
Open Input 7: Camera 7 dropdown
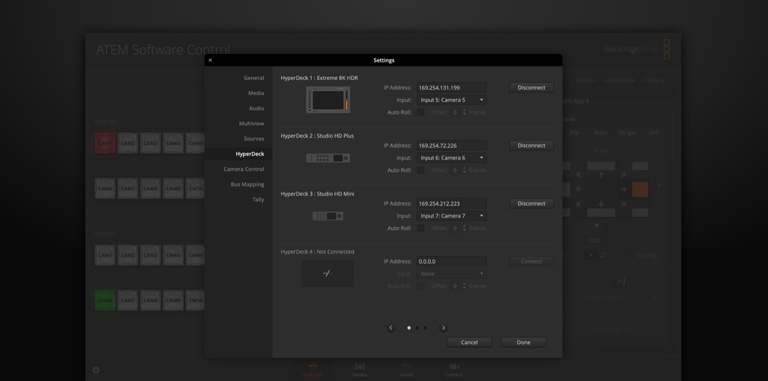coord(452,216)
